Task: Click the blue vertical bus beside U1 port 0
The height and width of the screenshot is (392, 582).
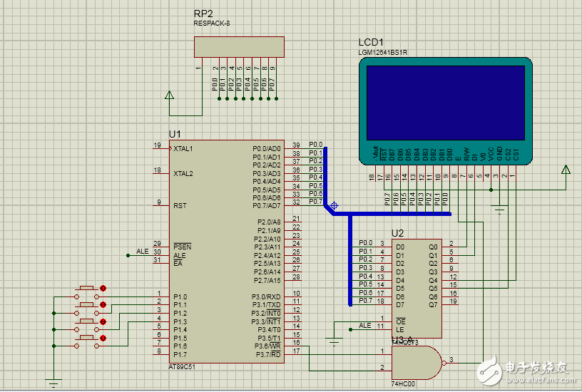Action: 325,176
